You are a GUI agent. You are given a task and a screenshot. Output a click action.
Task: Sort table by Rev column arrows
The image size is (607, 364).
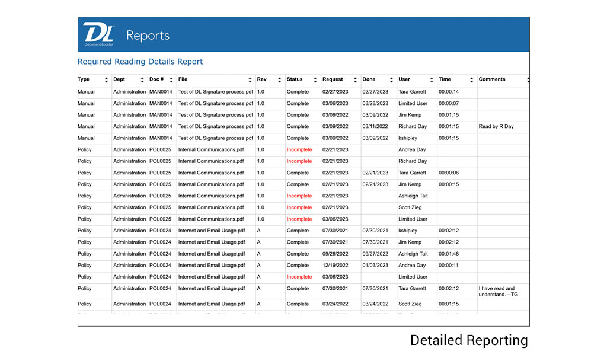point(280,80)
